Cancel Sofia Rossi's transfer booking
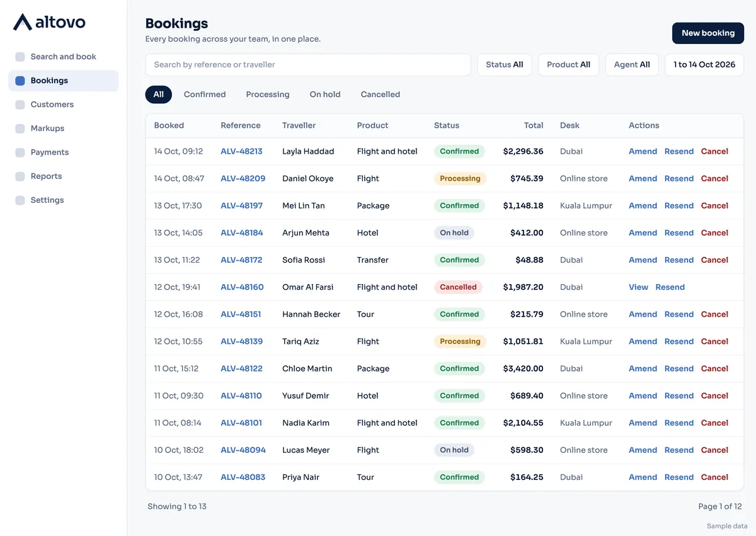Image resolution: width=756 pixels, height=536 pixels. [714, 259]
